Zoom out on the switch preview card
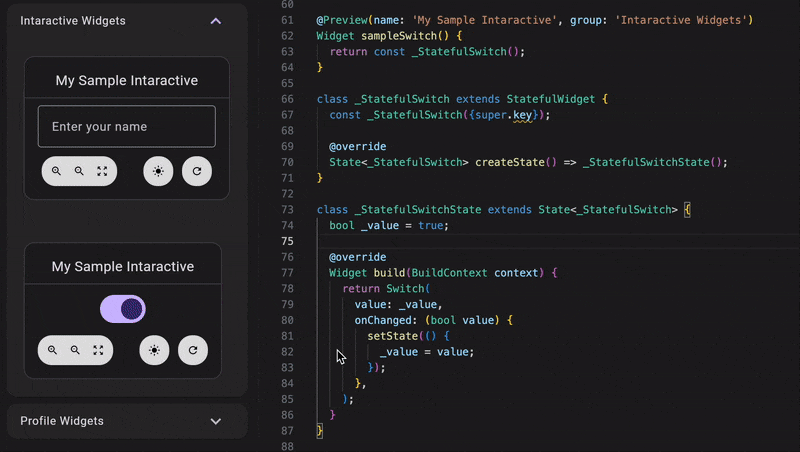Screen dimensions: 800x452 75,350
